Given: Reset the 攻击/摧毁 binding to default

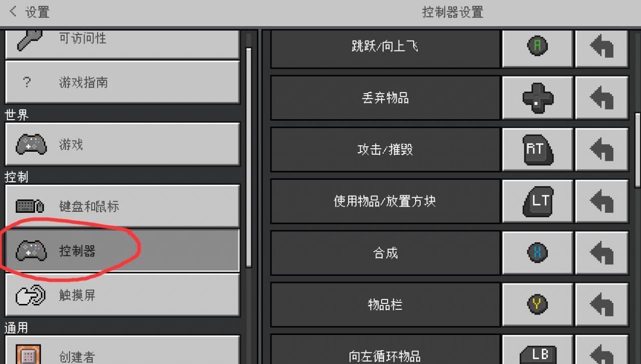Looking at the screenshot, I should coord(601,149).
